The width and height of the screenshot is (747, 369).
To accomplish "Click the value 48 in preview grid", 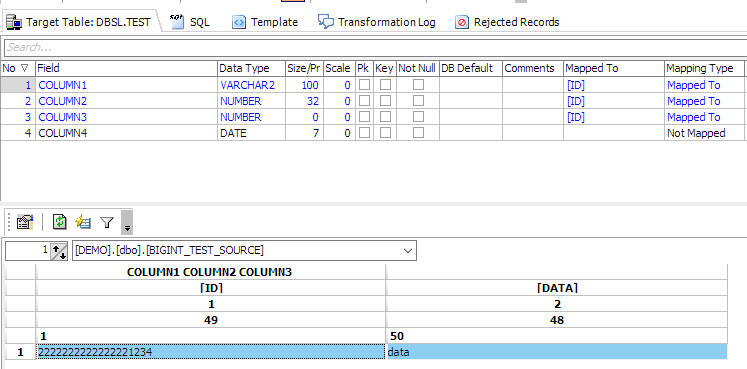I will tap(557, 320).
